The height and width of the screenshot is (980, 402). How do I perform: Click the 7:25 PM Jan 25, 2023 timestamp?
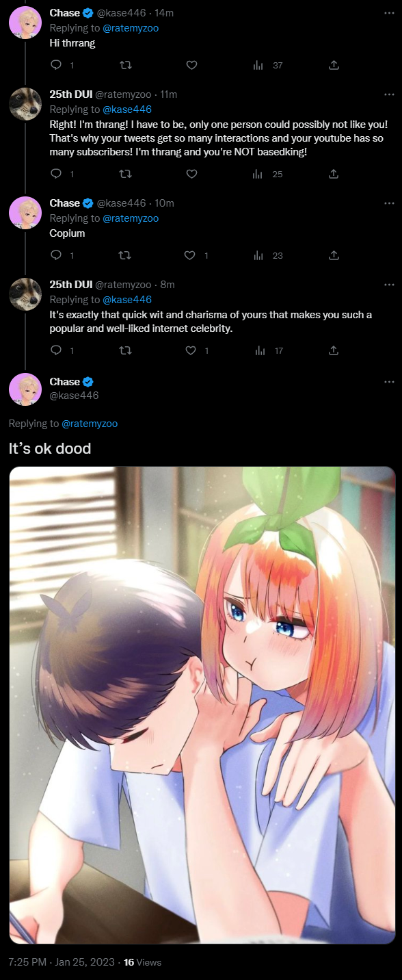tap(62, 962)
